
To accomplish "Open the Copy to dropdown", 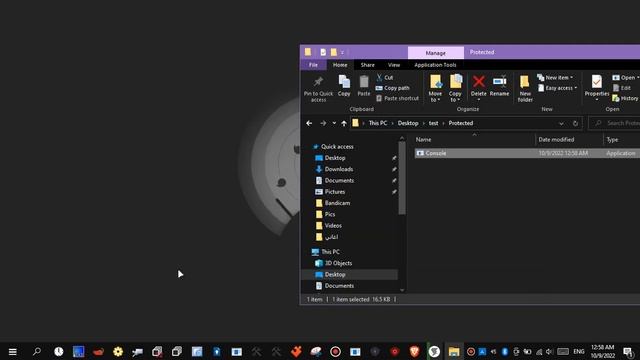I will 455,89.
